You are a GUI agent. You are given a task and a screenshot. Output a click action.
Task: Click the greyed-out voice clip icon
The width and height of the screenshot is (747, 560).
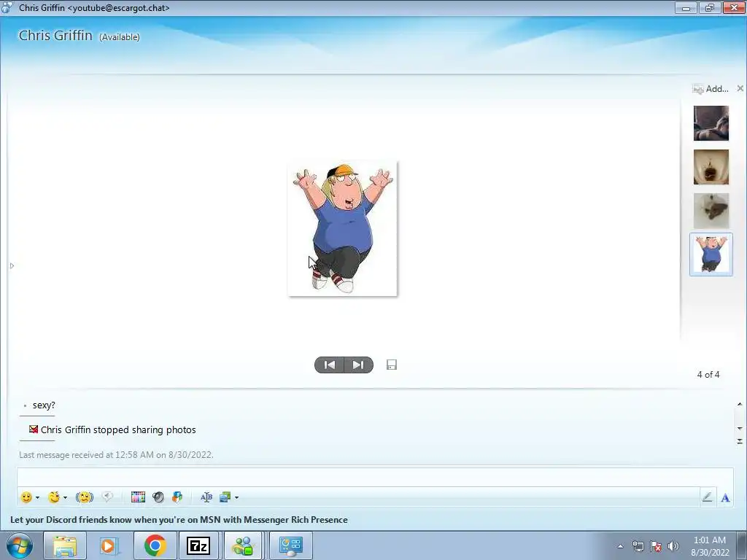pos(107,497)
